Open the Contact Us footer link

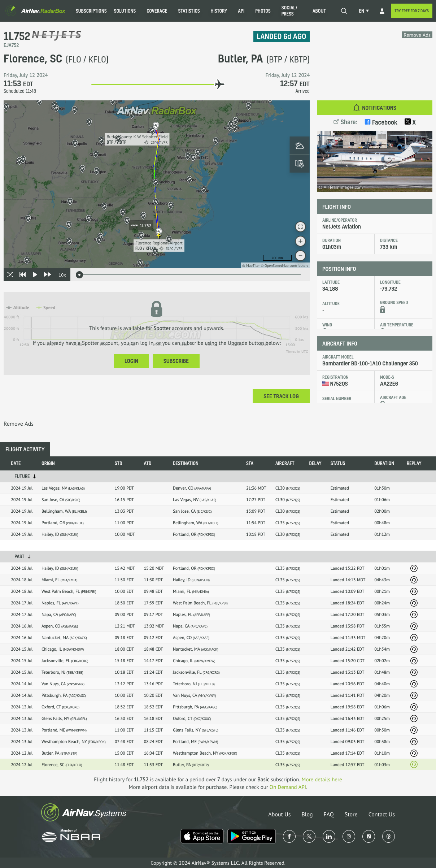[381, 815]
